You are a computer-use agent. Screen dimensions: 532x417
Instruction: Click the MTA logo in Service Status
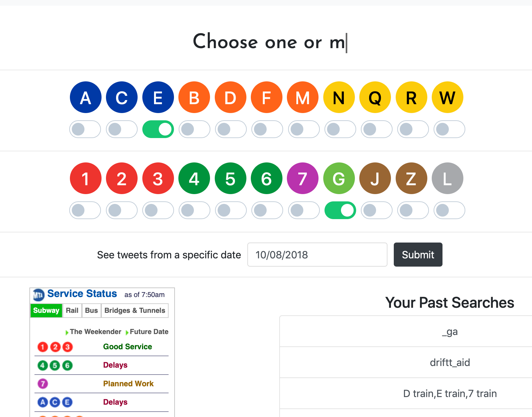(x=39, y=295)
